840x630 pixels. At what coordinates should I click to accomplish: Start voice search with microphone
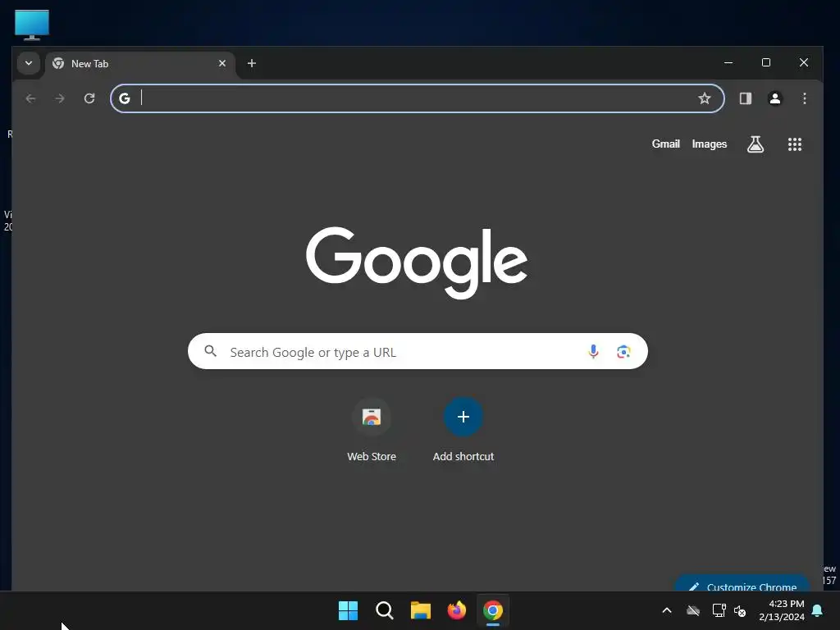tap(594, 351)
